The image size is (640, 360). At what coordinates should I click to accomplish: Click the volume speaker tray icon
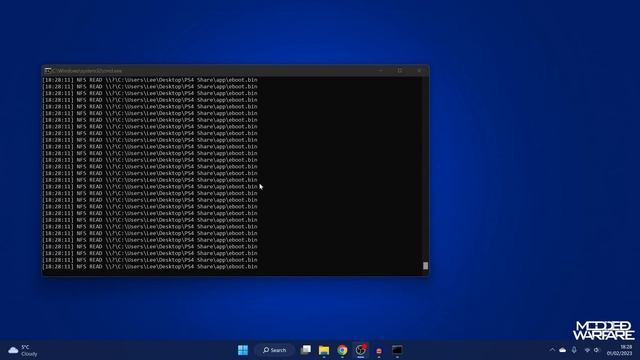[x=597, y=350]
